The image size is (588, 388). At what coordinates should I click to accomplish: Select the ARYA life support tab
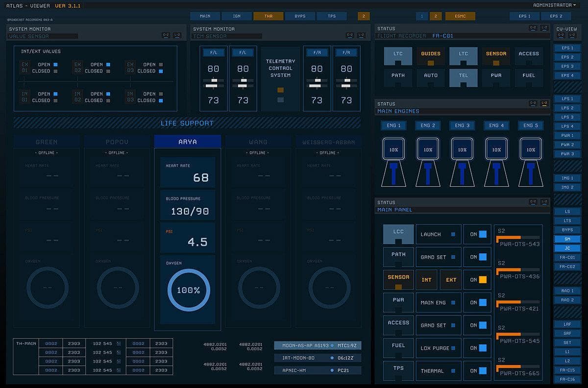(x=187, y=142)
